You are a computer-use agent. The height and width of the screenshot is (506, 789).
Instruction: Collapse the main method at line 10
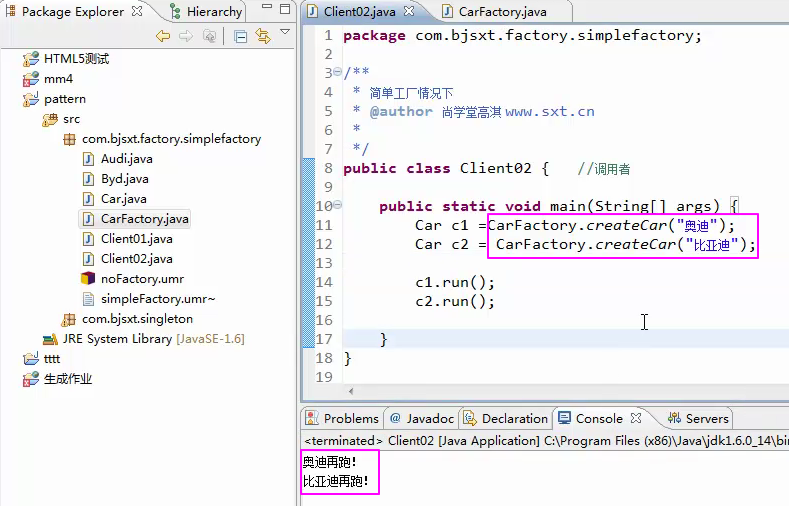coord(338,204)
